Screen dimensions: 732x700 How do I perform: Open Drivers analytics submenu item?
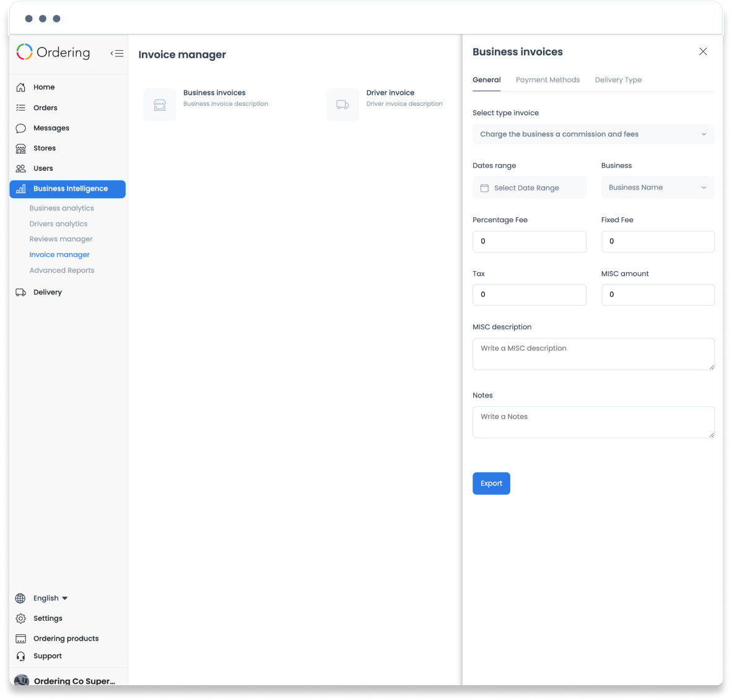58,224
